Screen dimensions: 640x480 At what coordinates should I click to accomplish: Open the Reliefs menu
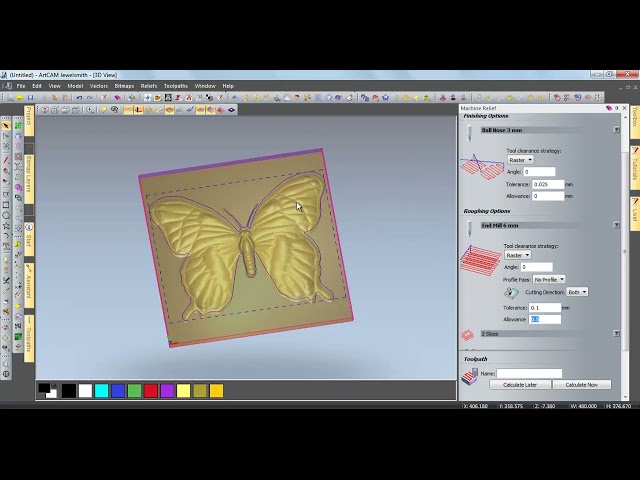pyautogui.click(x=149, y=86)
